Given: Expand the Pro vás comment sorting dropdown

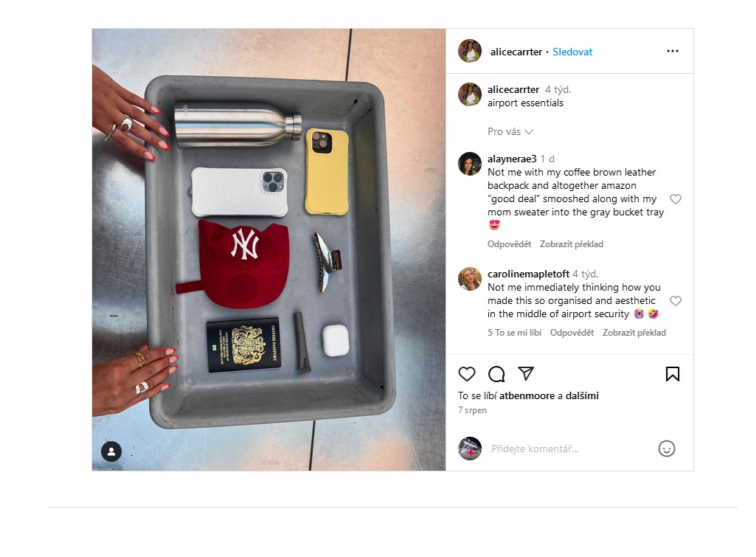Looking at the screenshot, I should click(x=510, y=131).
